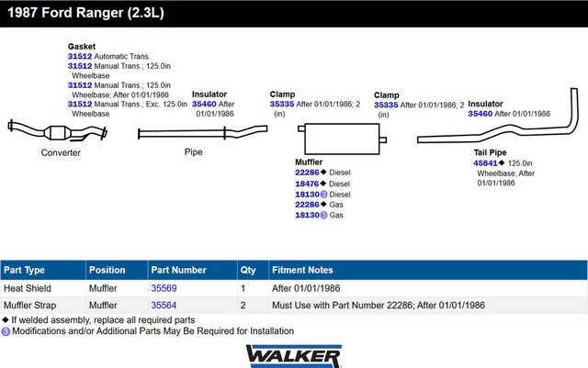Click the Tail Pipe heading
This screenshot has width=588, height=368.
coord(490,152)
